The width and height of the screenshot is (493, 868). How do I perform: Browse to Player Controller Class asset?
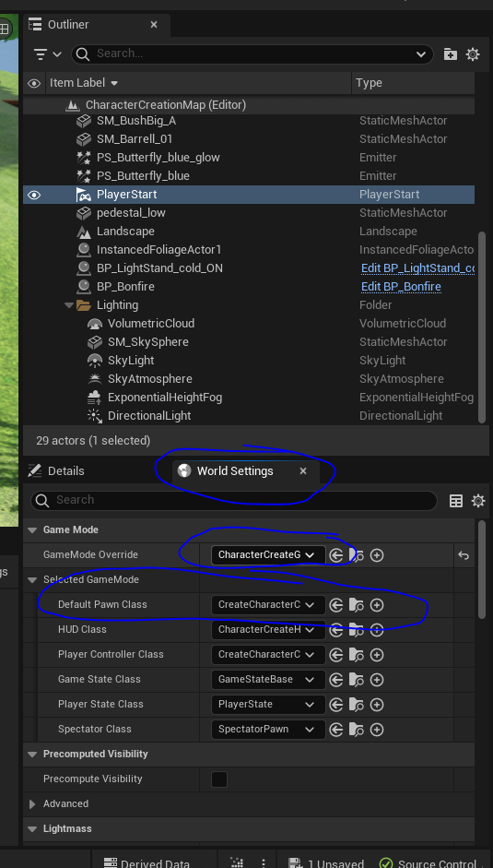[357, 655]
